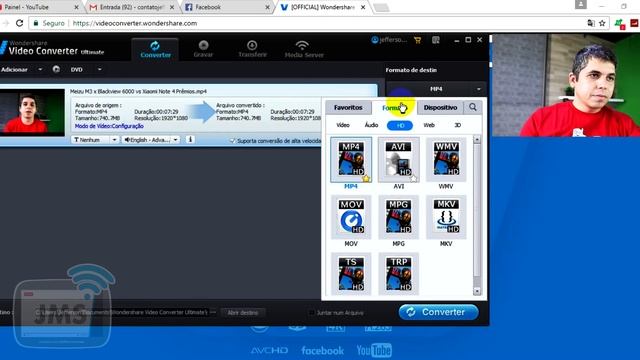Click the AVCHD logo on webpage
640x360 pixels.
pyautogui.click(x=269, y=350)
